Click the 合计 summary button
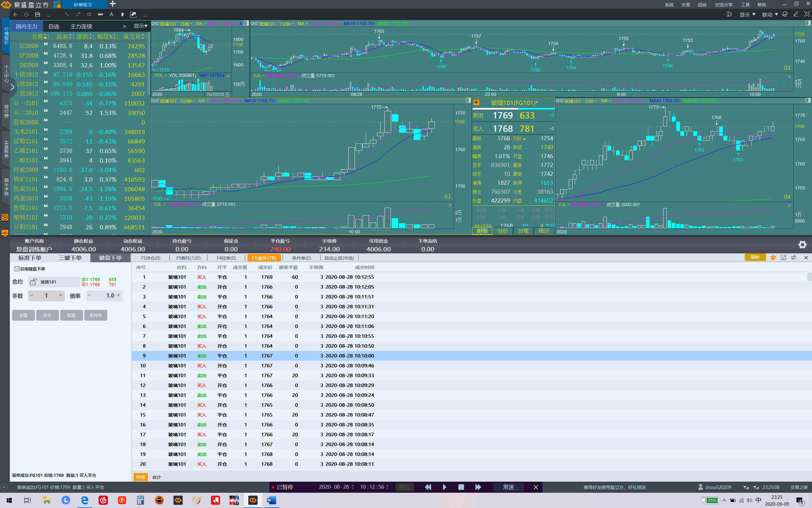This screenshot has width=812, height=508. tap(156, 477)
